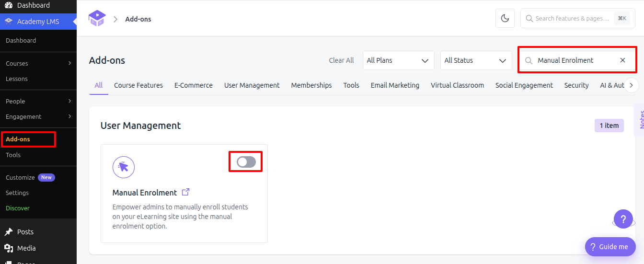This screenshot has width=644, height=264.
Task: Click the Add-ons breadcrumb text
Action: pyautogui.click(x=138, y=19)
